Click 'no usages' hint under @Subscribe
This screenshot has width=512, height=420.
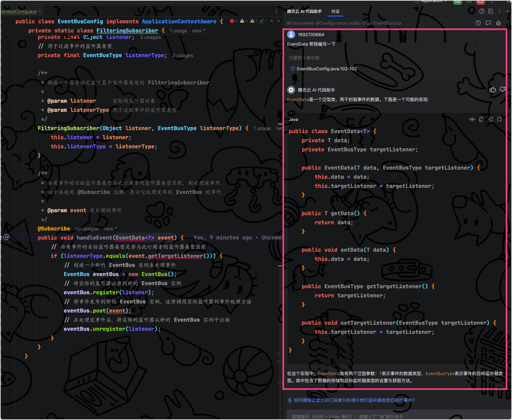tap(87, 229)
